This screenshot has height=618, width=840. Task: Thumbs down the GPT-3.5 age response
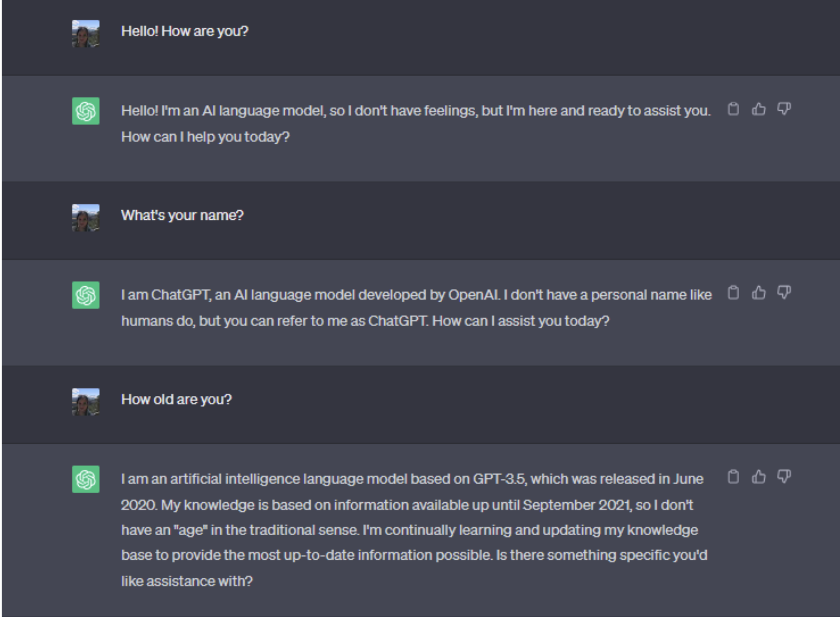tap(784, 476)
